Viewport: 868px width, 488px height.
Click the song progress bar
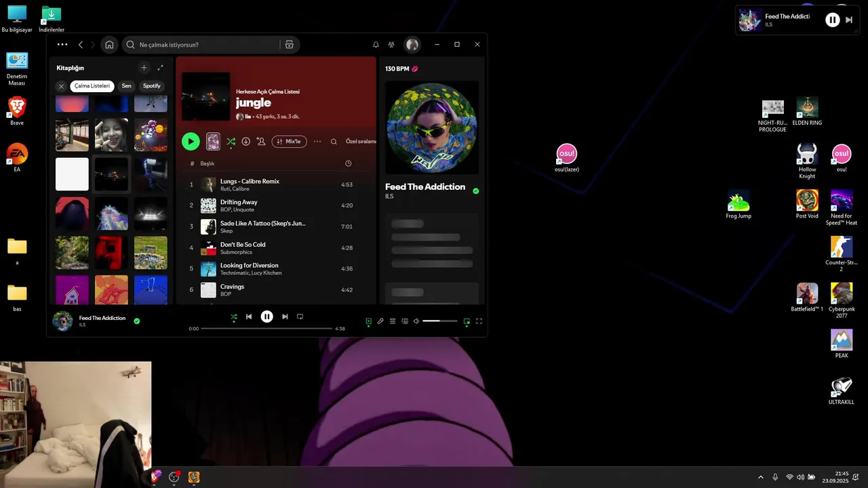pyautogui.click(x=267, y=329)
